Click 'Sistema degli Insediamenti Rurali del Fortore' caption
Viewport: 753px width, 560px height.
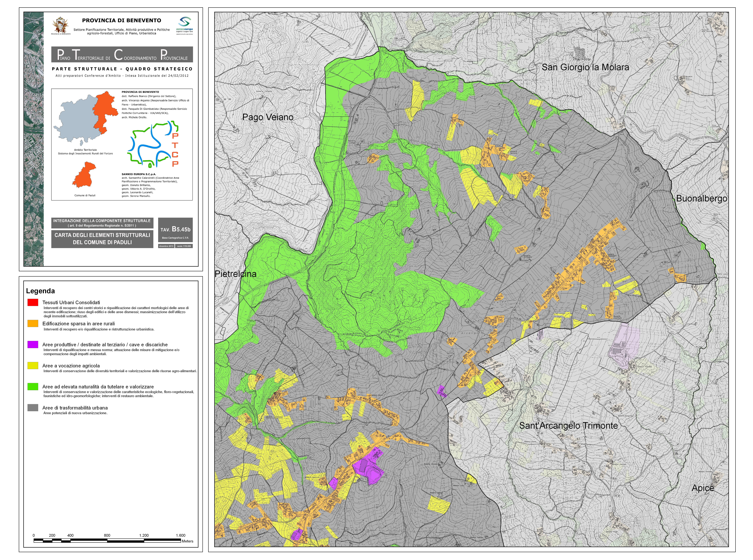click(x=85, y=154)
